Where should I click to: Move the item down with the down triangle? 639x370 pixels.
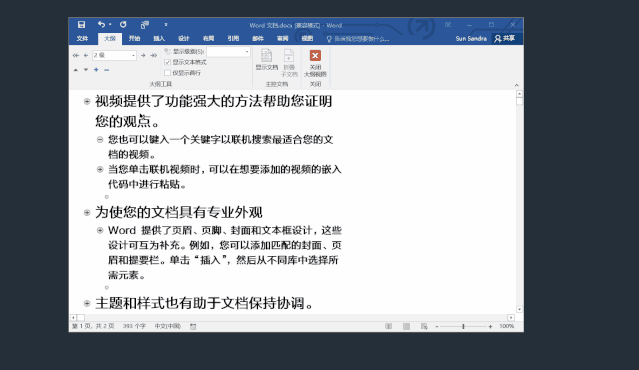(86, 70)
